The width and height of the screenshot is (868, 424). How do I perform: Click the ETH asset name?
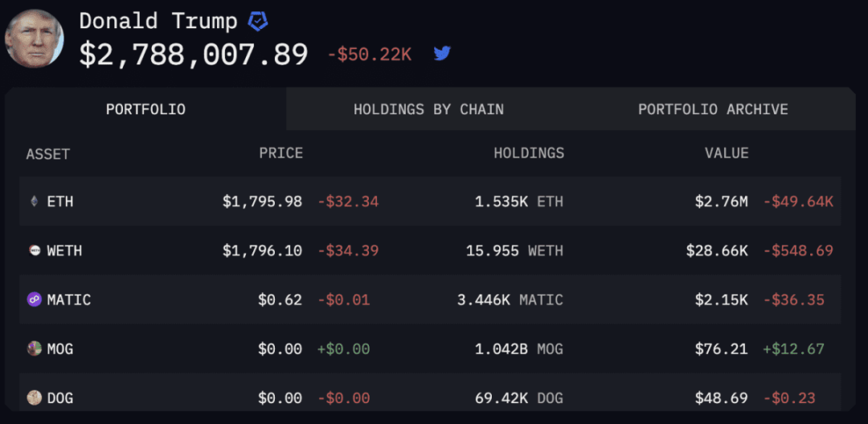pyautogui.click(x=59, y=202)
